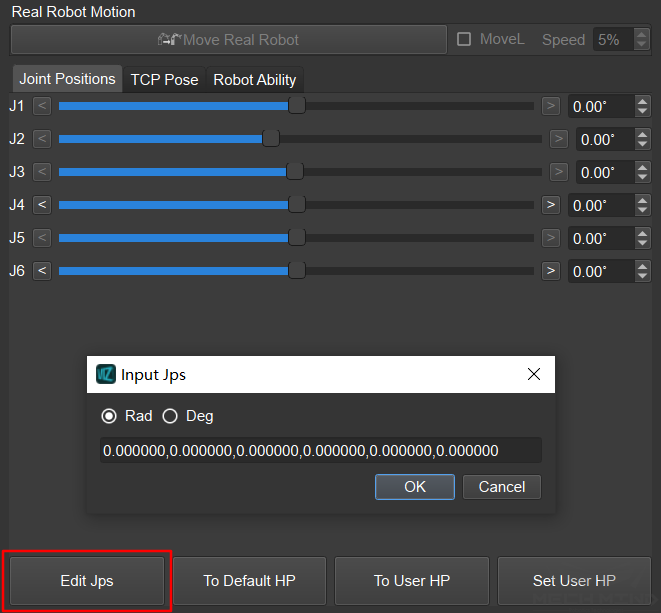661x613 pixels.
Task: Click the J5 slider handle
Action: coord(297,238)
